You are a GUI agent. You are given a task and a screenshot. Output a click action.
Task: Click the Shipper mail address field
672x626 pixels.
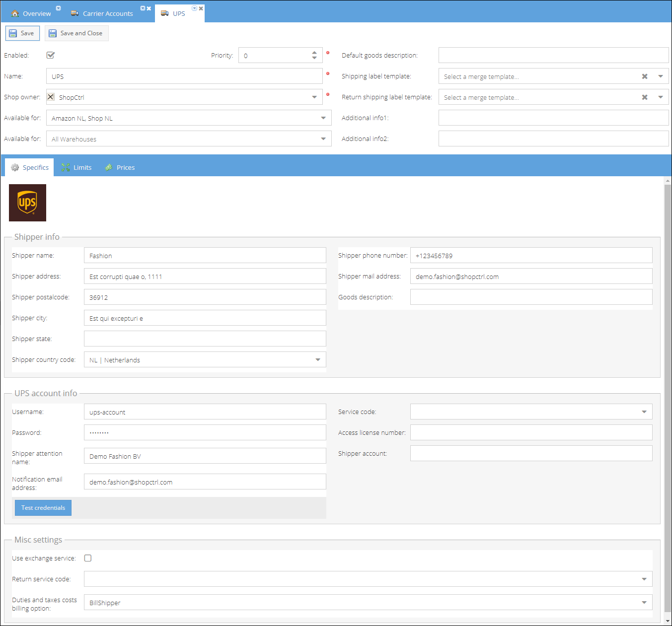531,276
